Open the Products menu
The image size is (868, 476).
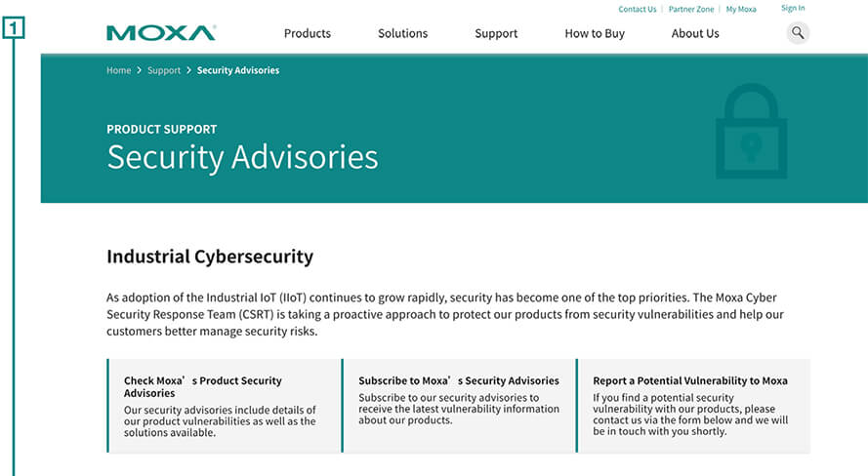(x=307, y=33)
